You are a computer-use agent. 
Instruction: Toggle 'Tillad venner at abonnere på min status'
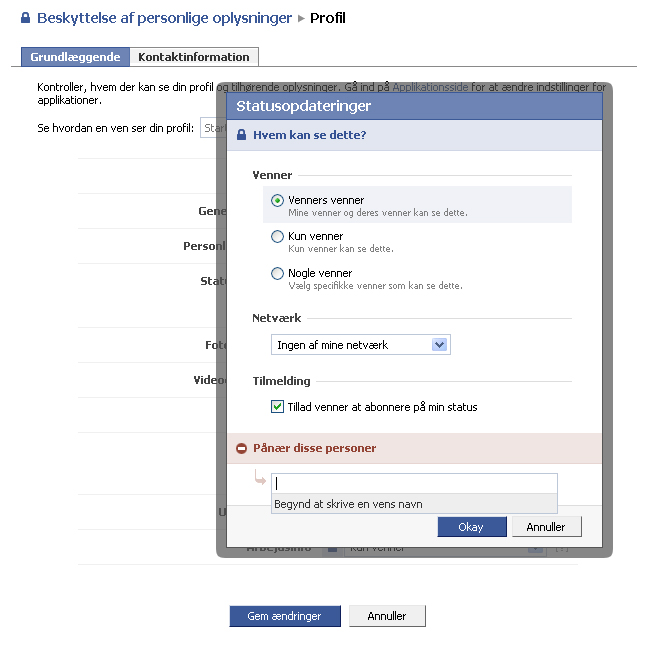coord(278,407)
